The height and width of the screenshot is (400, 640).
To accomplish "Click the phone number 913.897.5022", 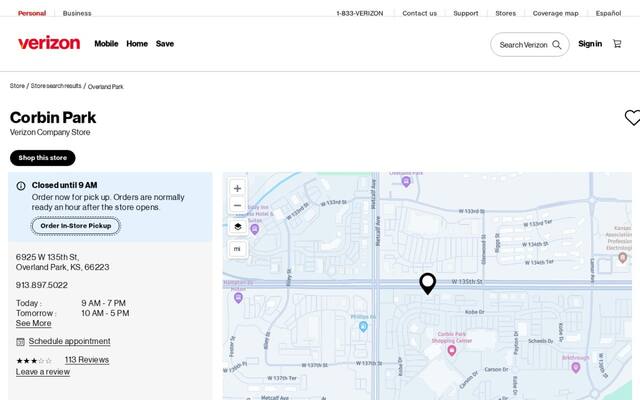I will 42,285.
